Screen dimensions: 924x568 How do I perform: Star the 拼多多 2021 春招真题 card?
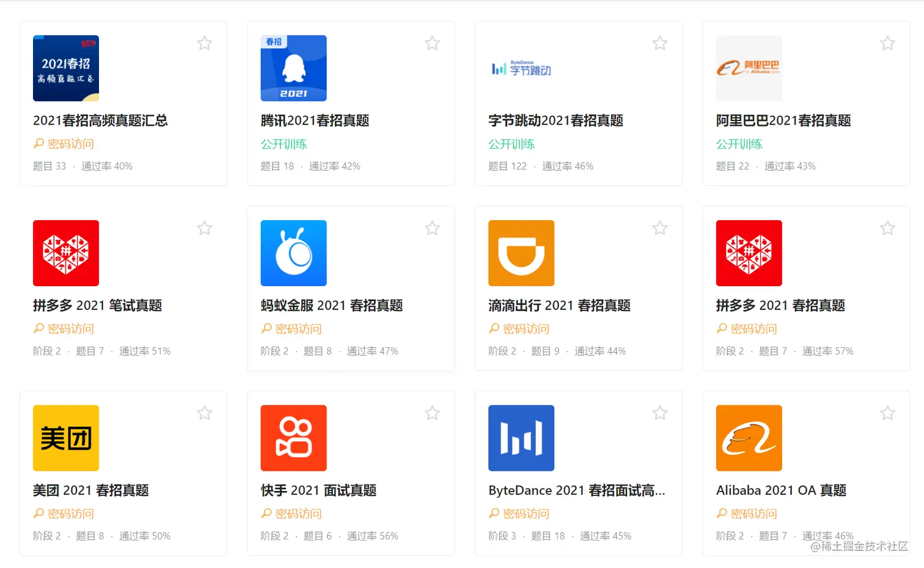click(887, 228)
